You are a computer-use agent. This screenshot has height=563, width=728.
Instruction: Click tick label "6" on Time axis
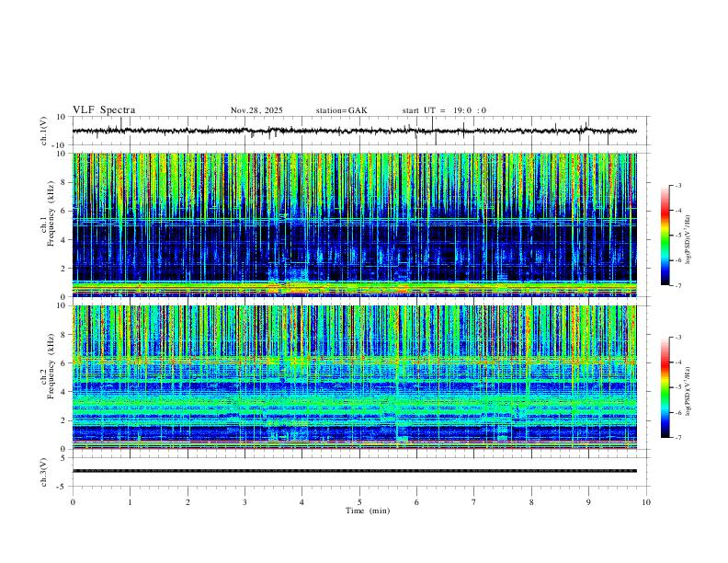coord(416,502)
